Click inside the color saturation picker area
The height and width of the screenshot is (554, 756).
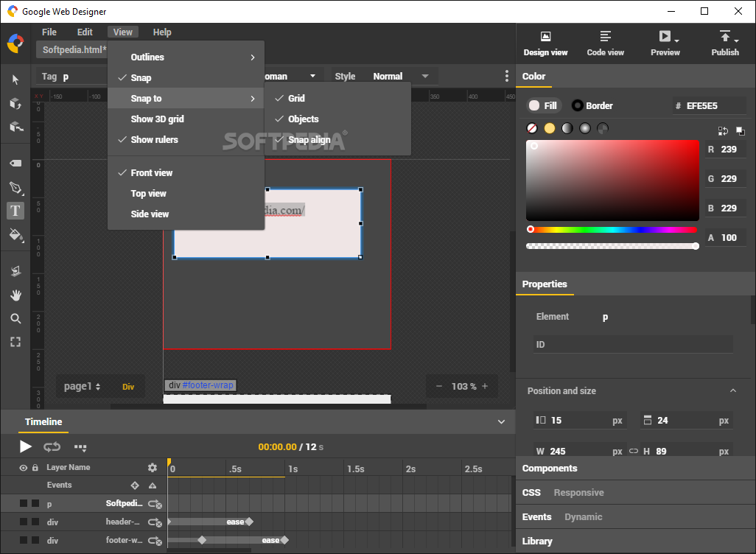pos(612,180)
